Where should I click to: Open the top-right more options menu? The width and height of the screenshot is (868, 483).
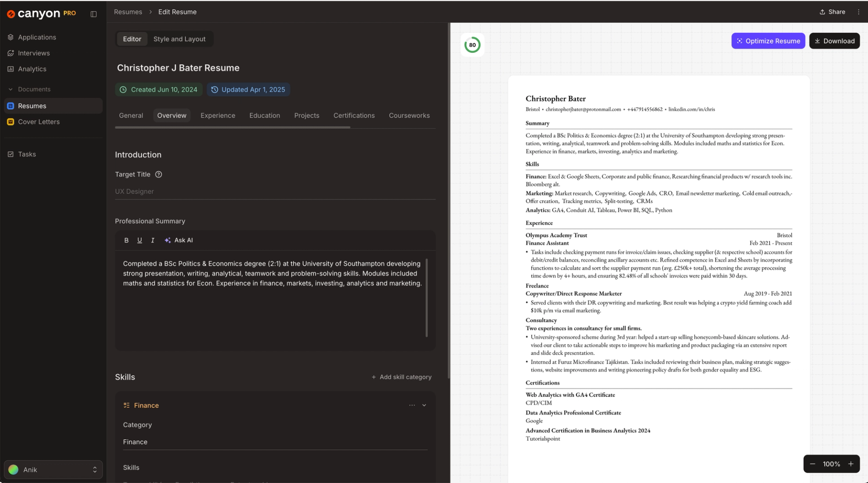click(859, 12)
